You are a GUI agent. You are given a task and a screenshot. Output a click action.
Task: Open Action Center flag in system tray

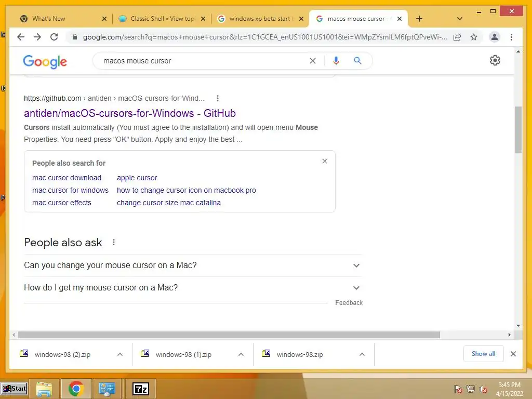click(458, 389)
